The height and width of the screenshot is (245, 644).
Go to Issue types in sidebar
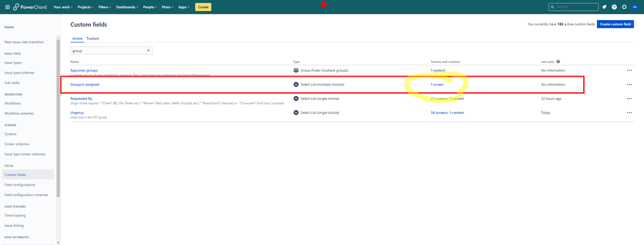[13, 63]
